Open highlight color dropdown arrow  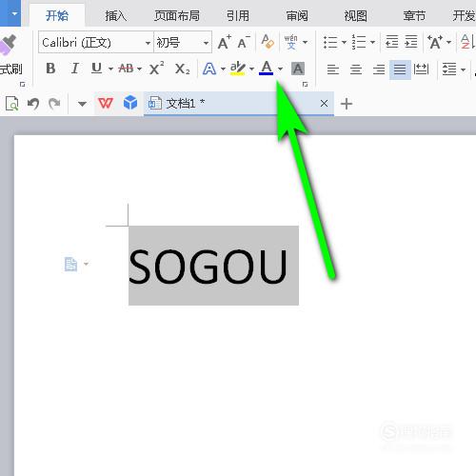click(x=251, y=69)
